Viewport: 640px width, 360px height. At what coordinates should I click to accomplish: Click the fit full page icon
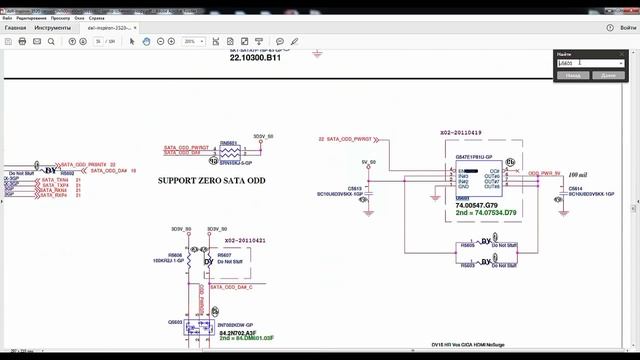230,42
